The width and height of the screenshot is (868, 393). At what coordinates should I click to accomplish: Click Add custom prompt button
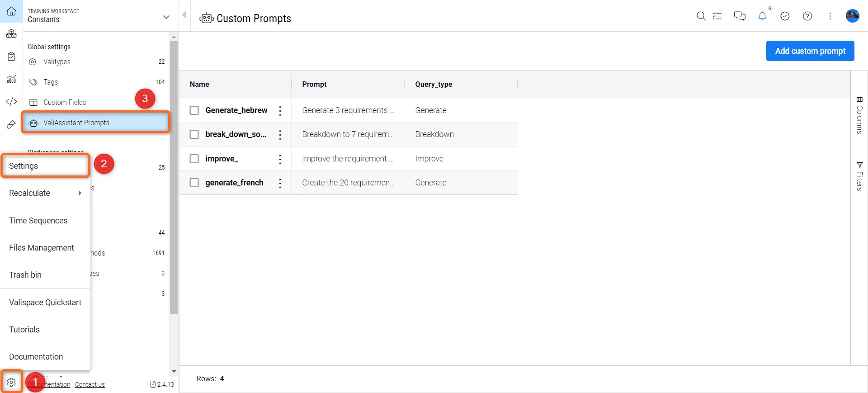click(810, 51)
